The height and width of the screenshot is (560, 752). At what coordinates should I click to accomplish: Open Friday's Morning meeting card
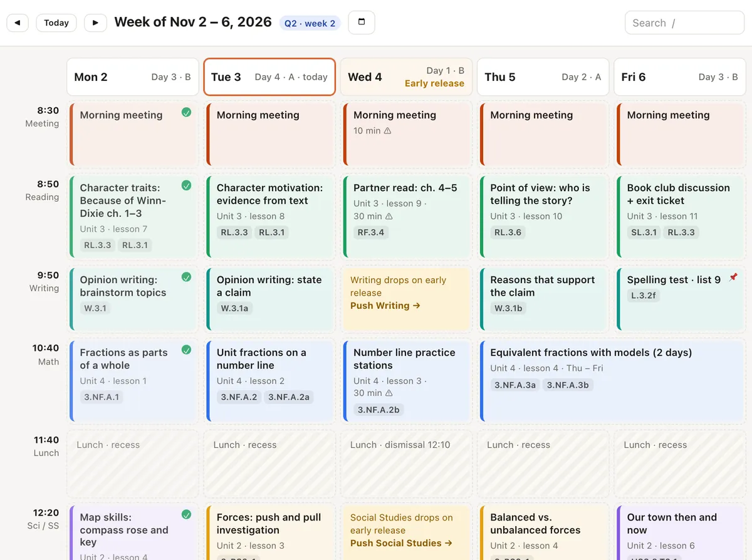coord(680,135)
